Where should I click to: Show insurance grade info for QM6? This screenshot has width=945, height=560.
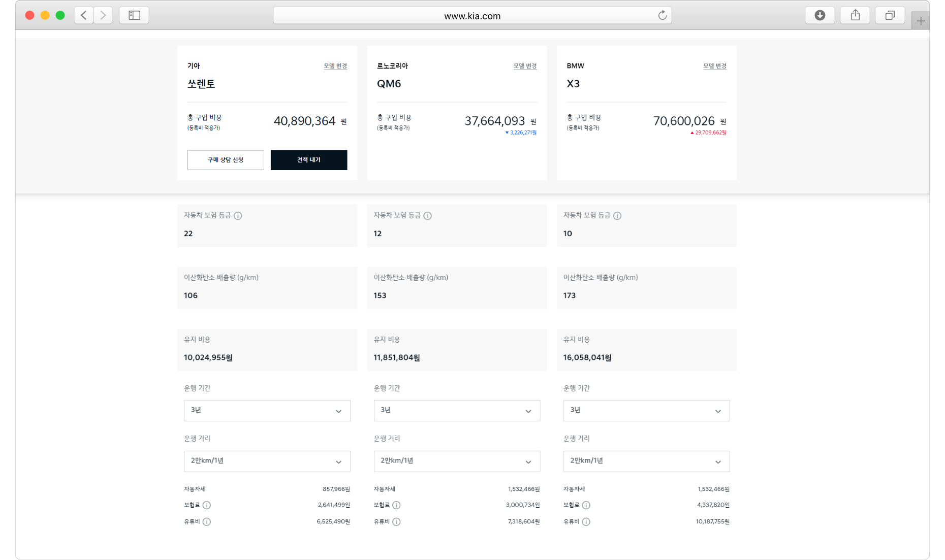click(x=428, y=216)
